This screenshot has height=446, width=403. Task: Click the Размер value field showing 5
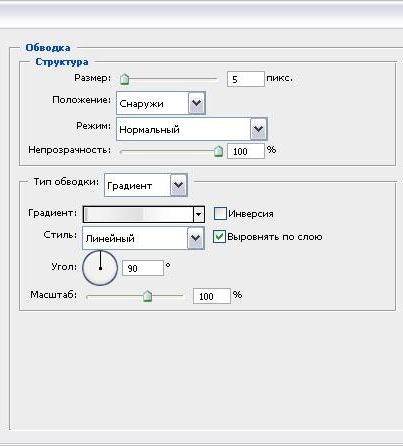click(x=246, y=79)
